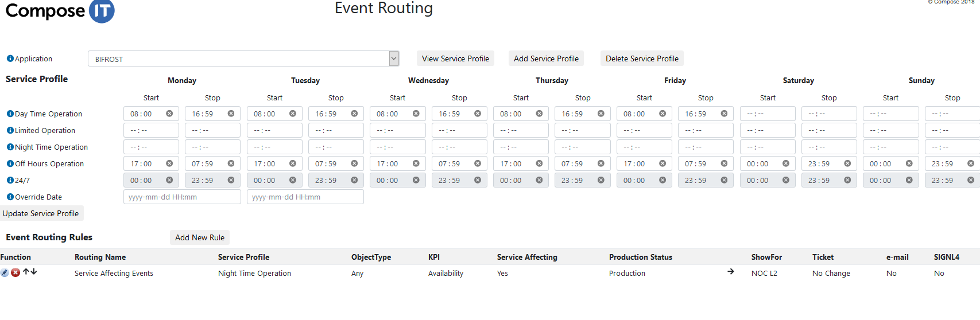The image size is (980, 320).
Task: Click the info icon beside Day Time Operation
Action: [10, 114]
